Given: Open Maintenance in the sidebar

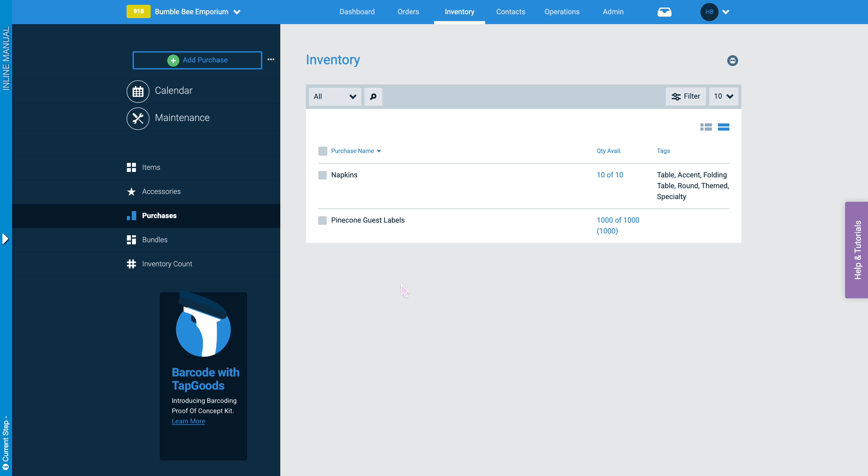Looking at the screenshot, I should click(x=182, y=118).
